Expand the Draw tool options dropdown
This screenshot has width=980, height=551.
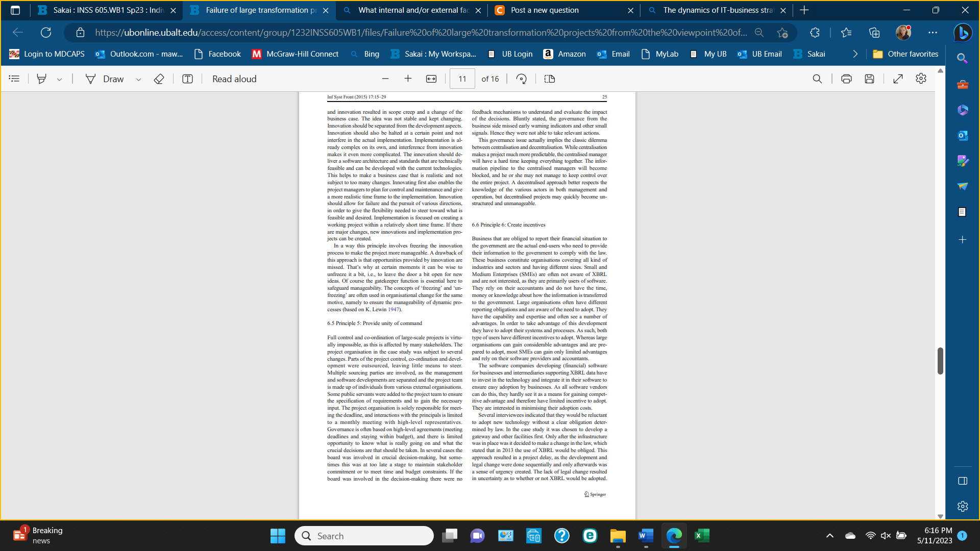pyautogui.click(x=138, y=79)
